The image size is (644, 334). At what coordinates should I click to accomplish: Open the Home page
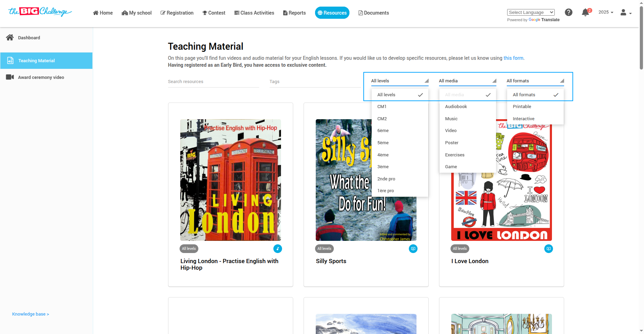pyautogui.click(x=103, y=13)
